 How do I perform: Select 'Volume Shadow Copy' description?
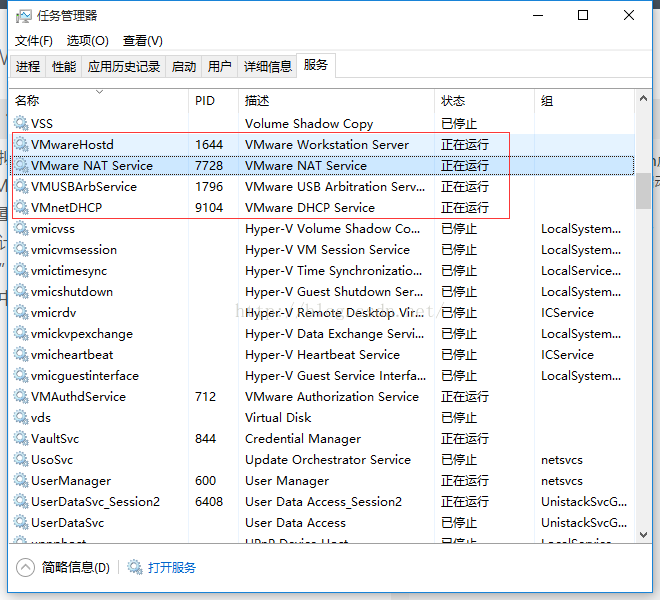click(x=309, y=124)
